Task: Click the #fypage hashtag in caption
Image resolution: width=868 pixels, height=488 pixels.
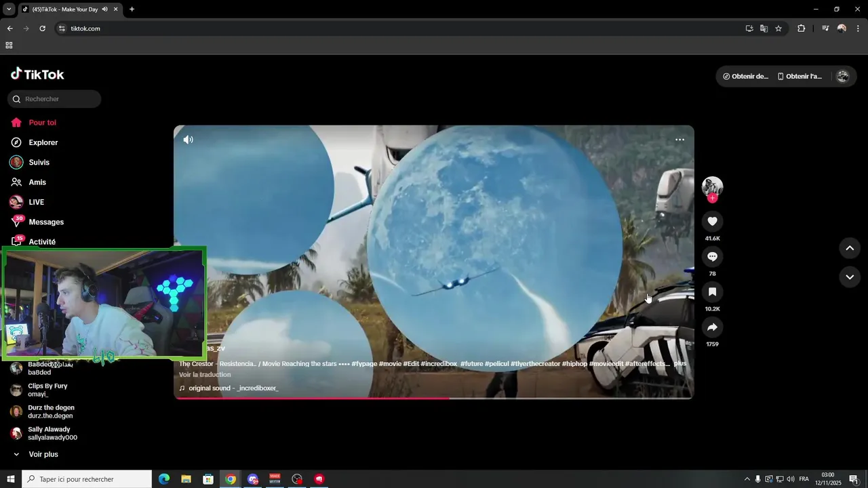Action: [364, 364]
